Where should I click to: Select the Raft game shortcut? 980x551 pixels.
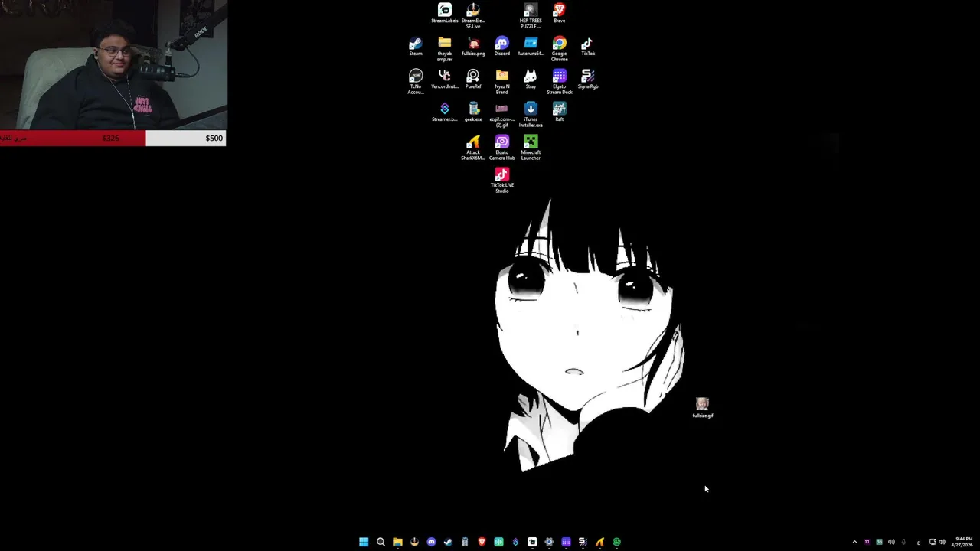point(559,112)
